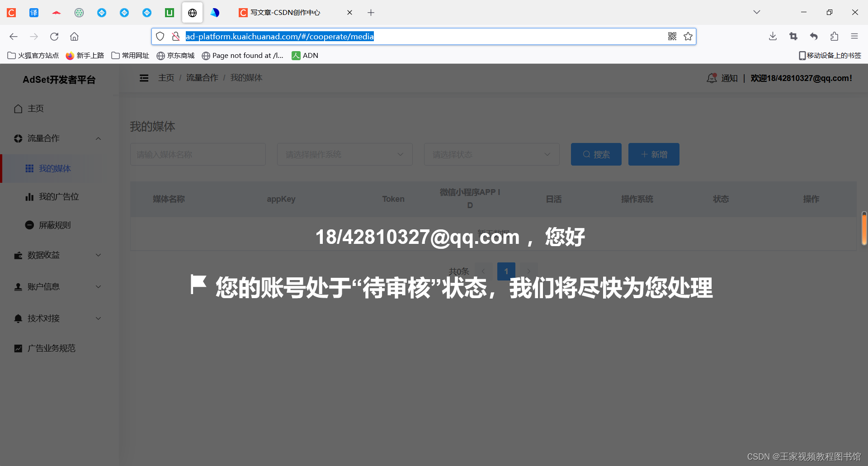Go back to the previous page

14,36
